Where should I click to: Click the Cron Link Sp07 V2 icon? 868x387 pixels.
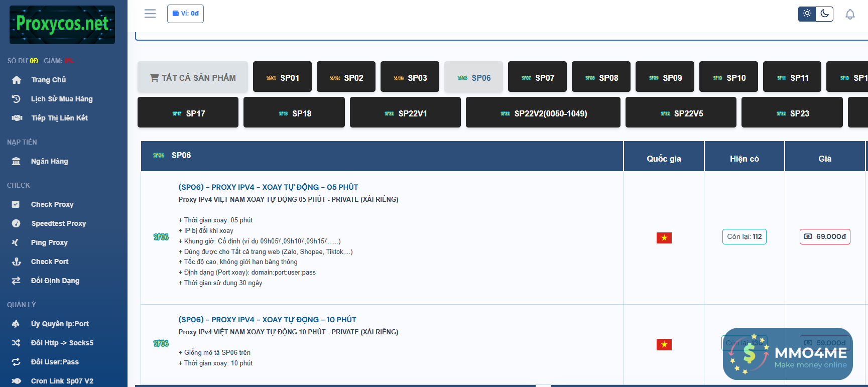click(x=16, y=381)
